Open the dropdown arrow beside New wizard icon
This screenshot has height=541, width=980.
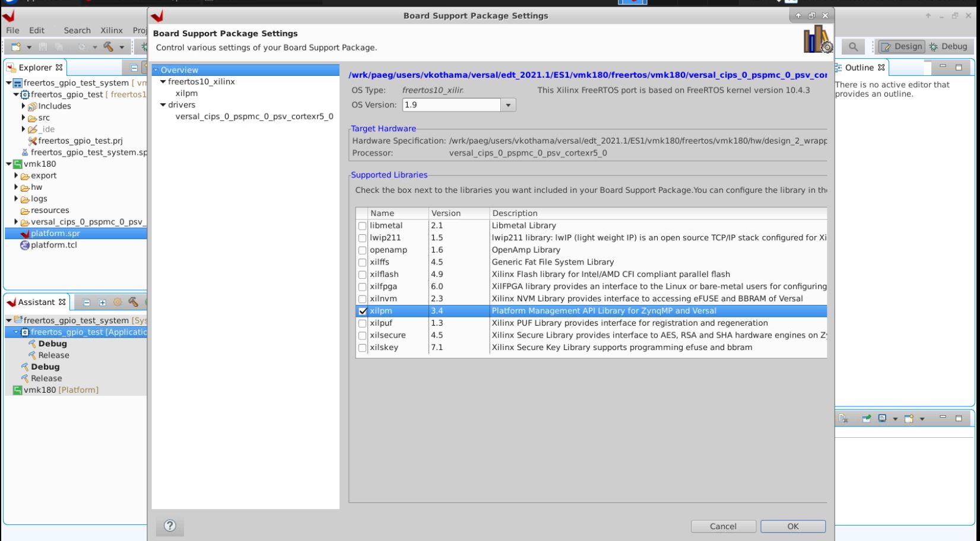coord(28,47)
